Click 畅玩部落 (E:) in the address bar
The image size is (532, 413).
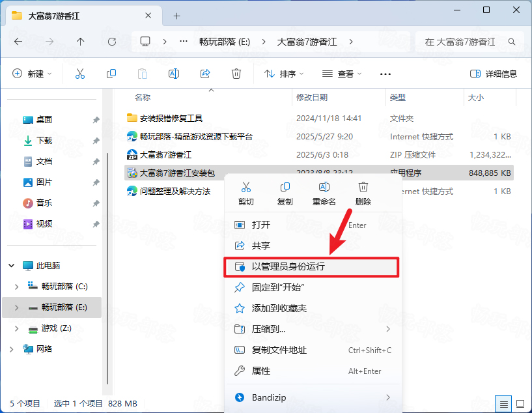click(x=225, y=42)
